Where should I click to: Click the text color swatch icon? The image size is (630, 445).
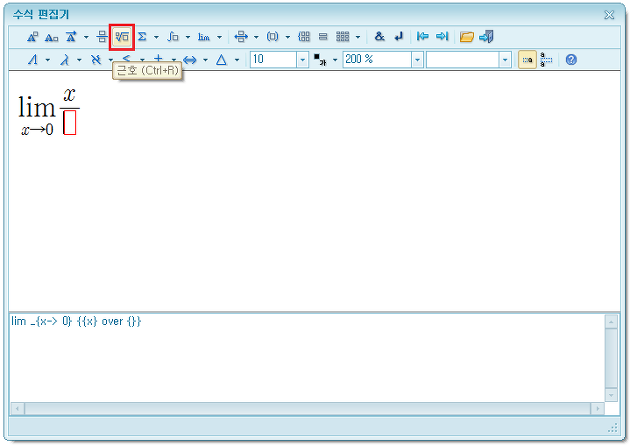click(320, 60)
